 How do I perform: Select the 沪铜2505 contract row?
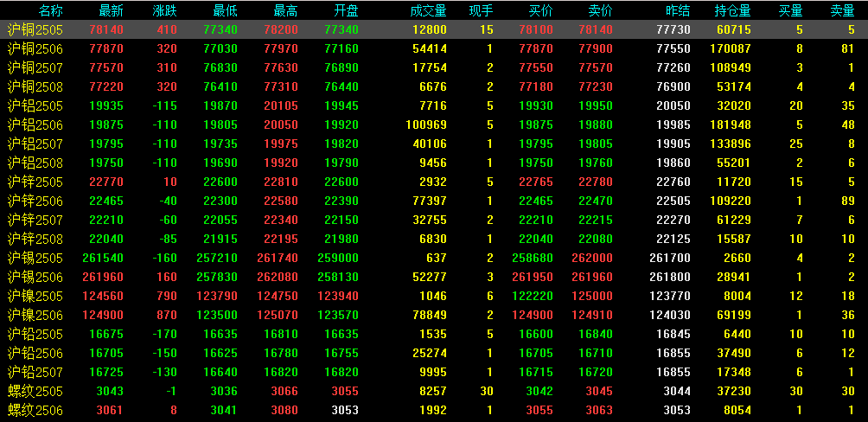[434, 29]
